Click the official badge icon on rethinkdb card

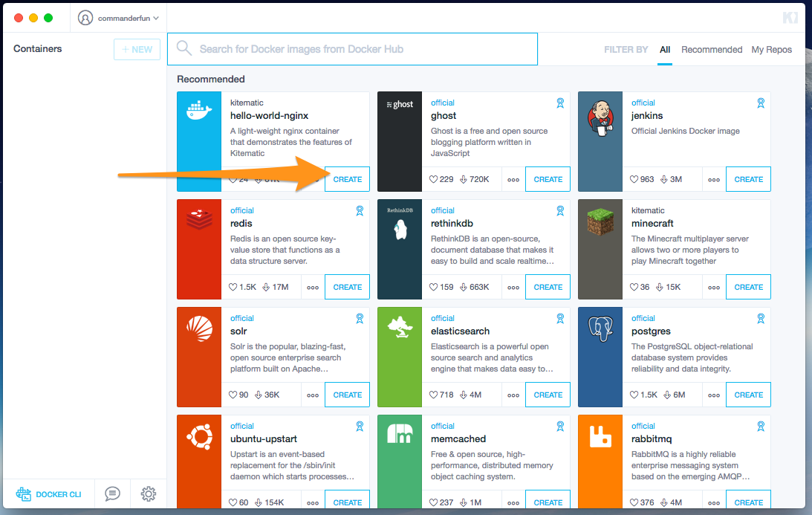[560, 211]
